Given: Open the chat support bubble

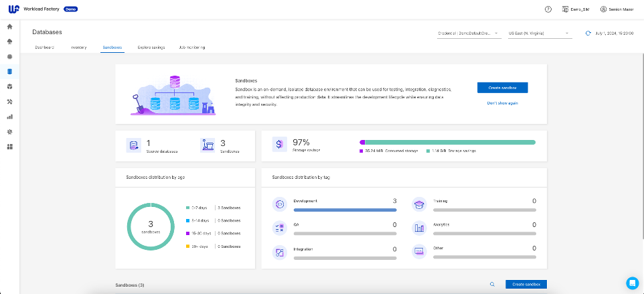Looking at the screenshot, I should pos(632,282).
